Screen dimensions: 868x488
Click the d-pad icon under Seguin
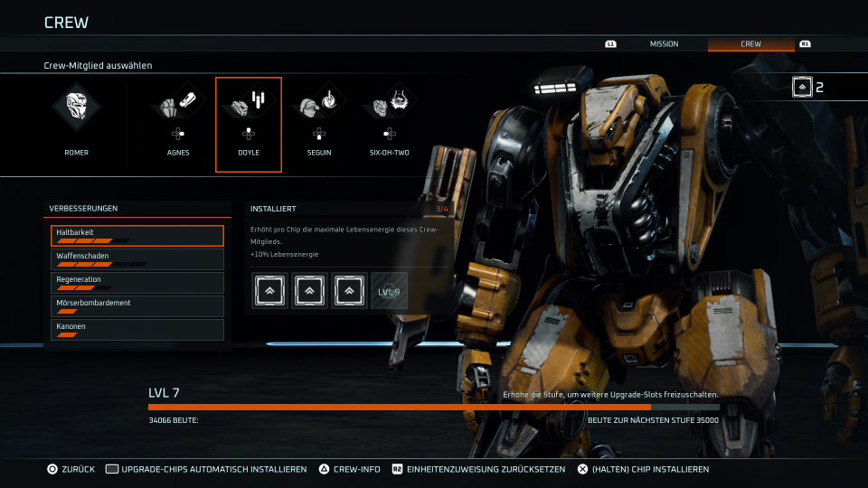click(x=319, y=134)
